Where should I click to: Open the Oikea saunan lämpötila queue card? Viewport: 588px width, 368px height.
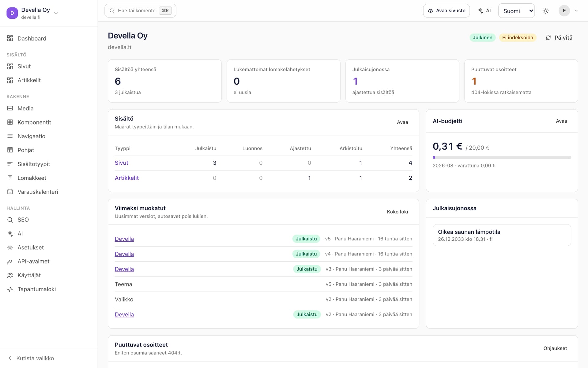tap(502, 235)
